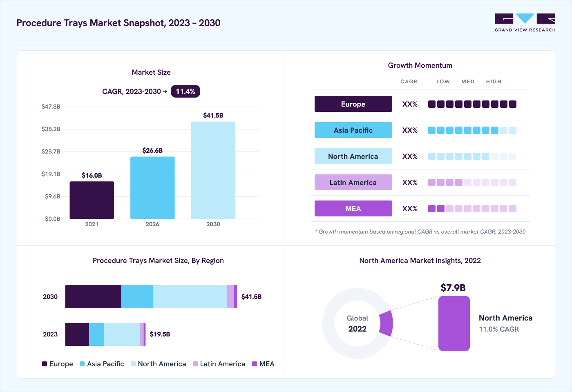This screenshot has width=572, height=392.
Task: Click the purple donut slice
Action: pos(386,323)
